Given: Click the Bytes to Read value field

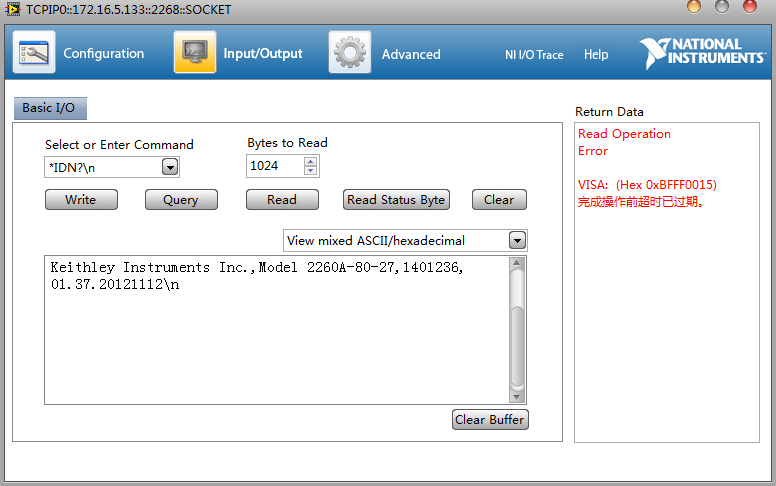Looking at the screenshot, I should coord(275,166).
